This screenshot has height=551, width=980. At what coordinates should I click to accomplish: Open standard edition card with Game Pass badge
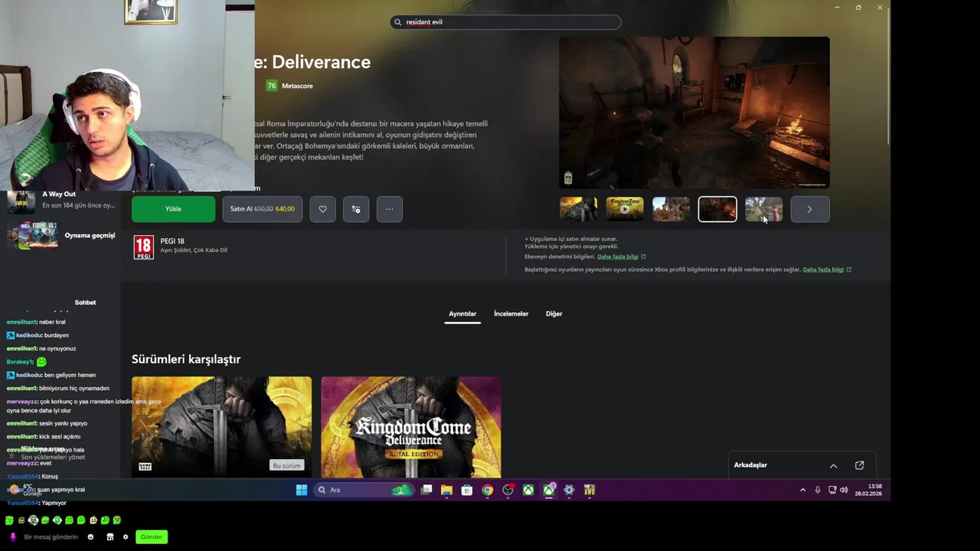221,426
